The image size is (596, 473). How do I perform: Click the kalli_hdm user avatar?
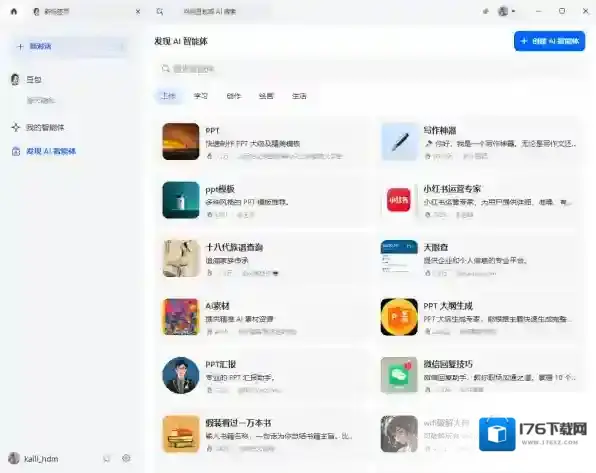(14, 459)
